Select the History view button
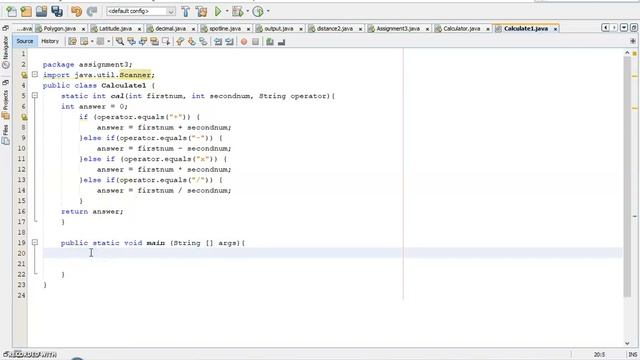Screen dimensions: 640x360 pyautogui.click(x=50, y=41)
